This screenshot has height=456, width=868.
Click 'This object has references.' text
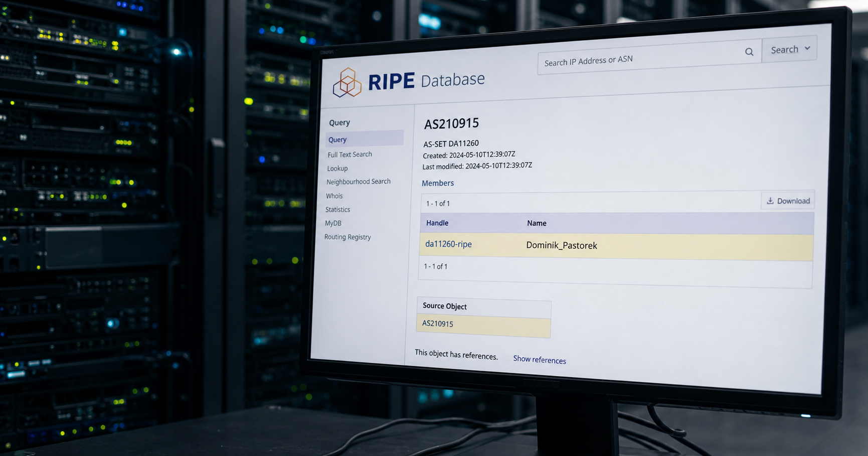[x=456, y=354]
